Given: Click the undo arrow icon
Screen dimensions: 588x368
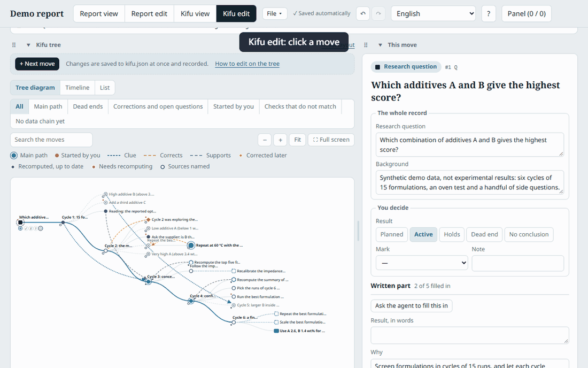Looking at the screenshot, I should click(362, 13).
